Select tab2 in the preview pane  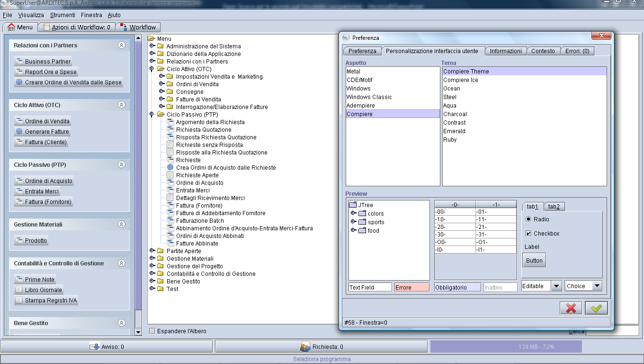554,206
